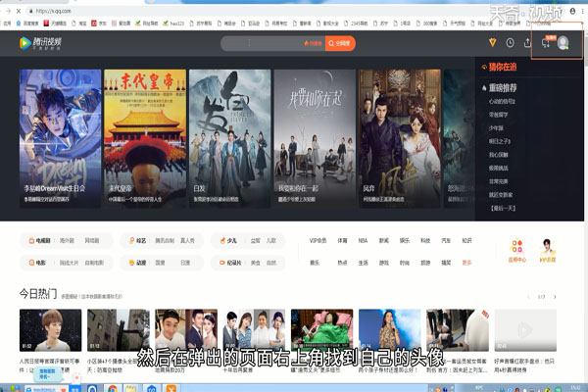Open the VIP icon with a man portrait
The image size is (588, 392).
(x=548, y=250)
